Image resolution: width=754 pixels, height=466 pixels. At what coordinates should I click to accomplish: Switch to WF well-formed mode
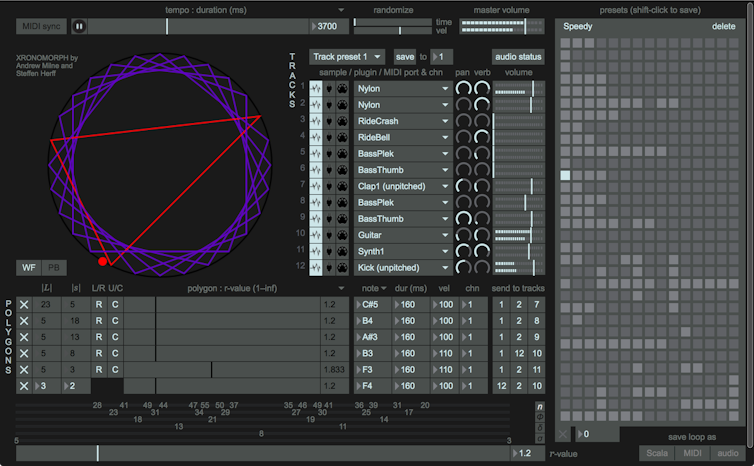click(x=29, y=267)
